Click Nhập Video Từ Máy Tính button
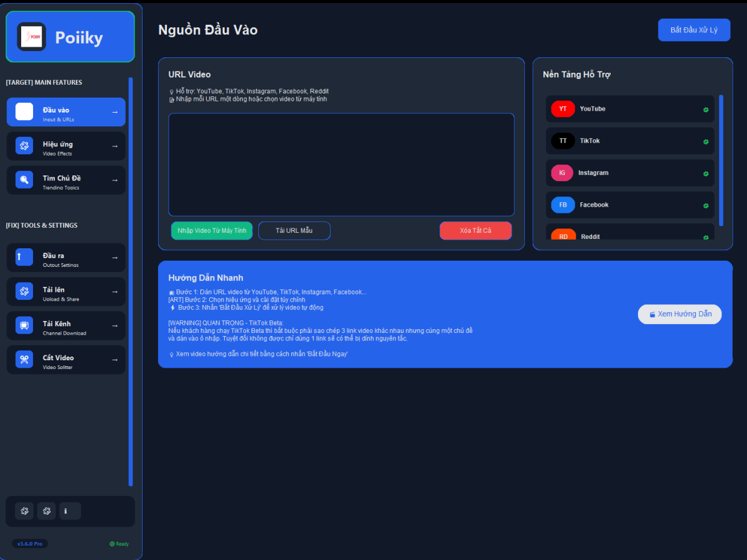Screen dimensions: 747x560 click(212, 231)
